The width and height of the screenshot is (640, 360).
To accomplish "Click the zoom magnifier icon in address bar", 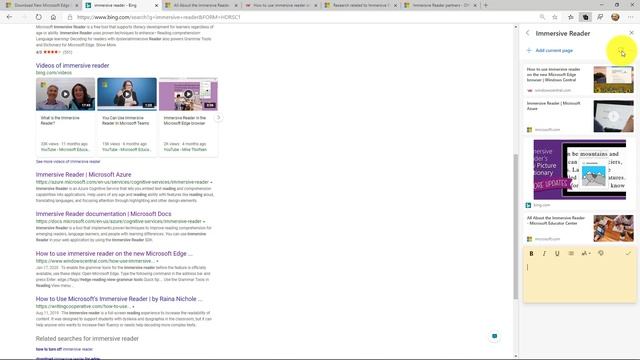I will 542,17.
